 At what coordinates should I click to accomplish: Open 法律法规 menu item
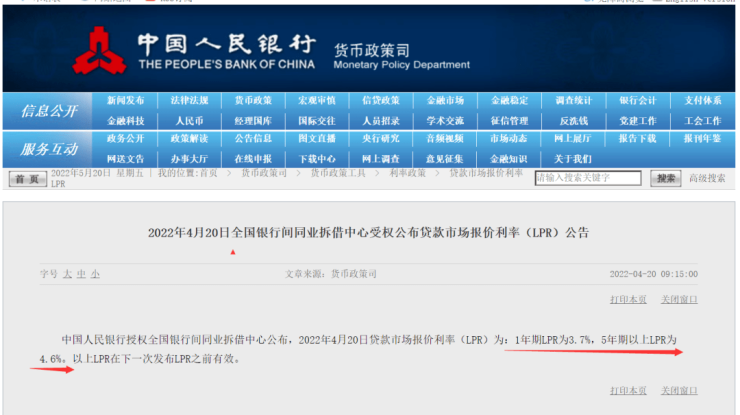tap(189, 101)
